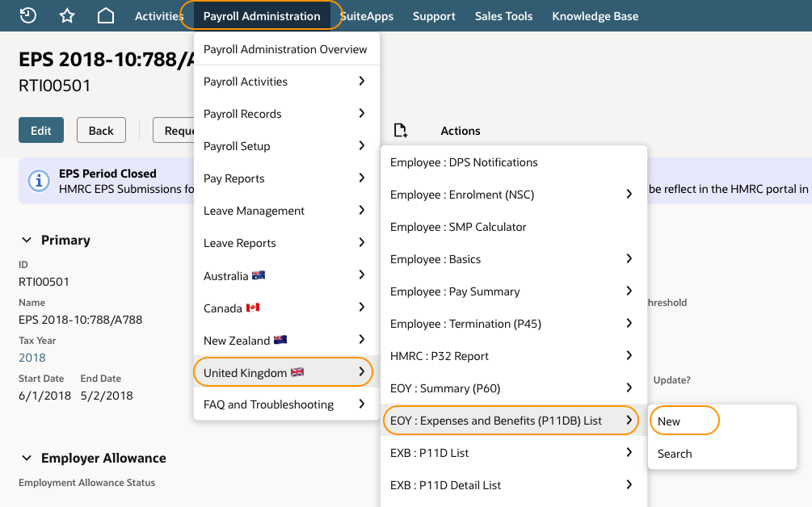Open the Recent Records history icon
812x507 pixels.
(27, 15)
